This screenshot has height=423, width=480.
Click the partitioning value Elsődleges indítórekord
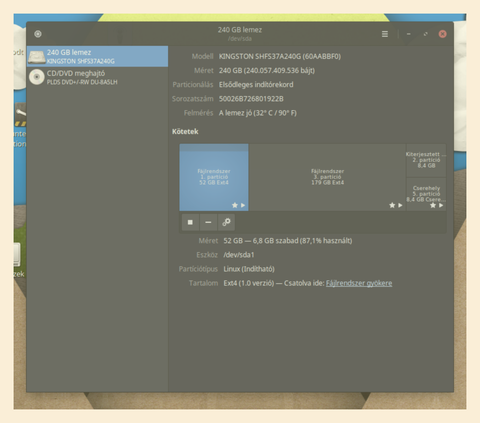256,85
